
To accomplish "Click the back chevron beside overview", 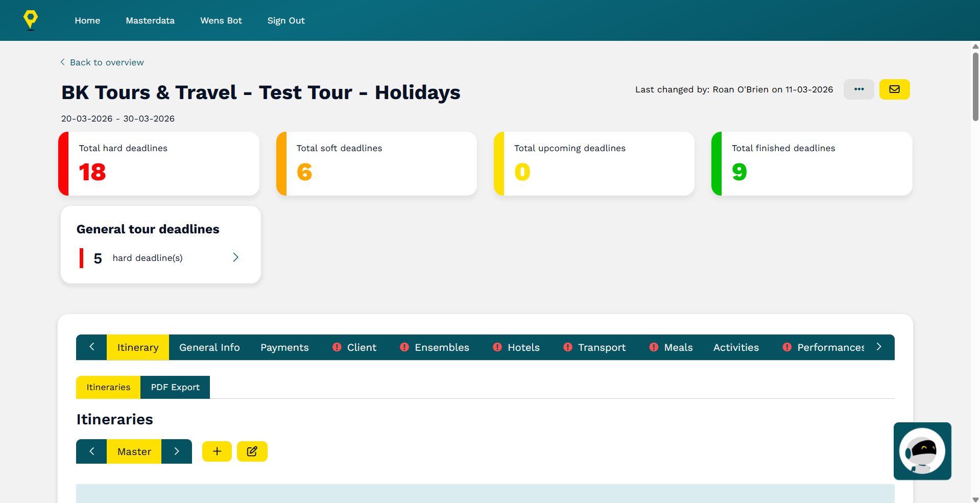I will pos(63,62).
